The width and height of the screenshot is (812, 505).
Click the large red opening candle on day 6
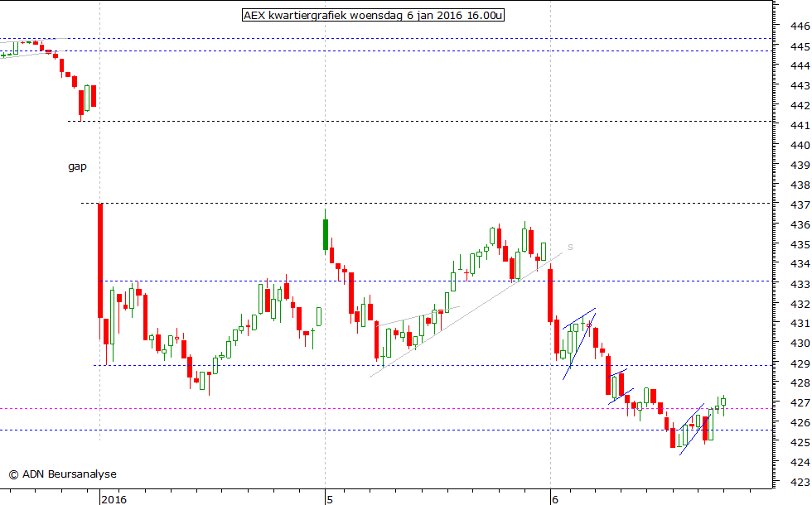click(x=550, y=296)
